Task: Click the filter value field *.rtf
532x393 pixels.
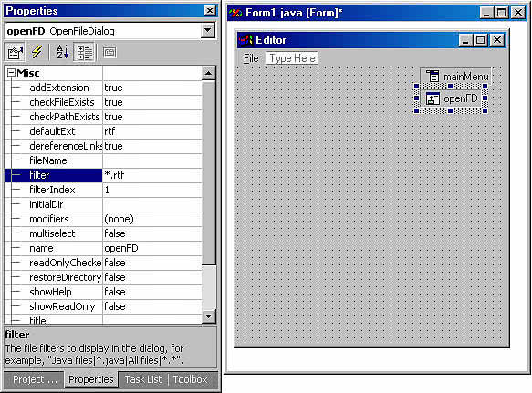Action: tap(152, 175)
